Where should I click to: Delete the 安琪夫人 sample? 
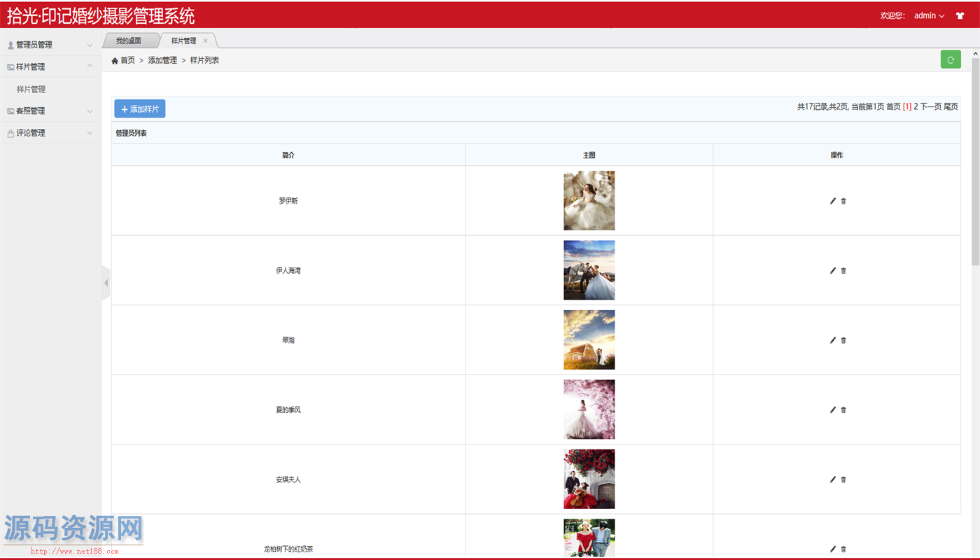click(x=843, y=479)
